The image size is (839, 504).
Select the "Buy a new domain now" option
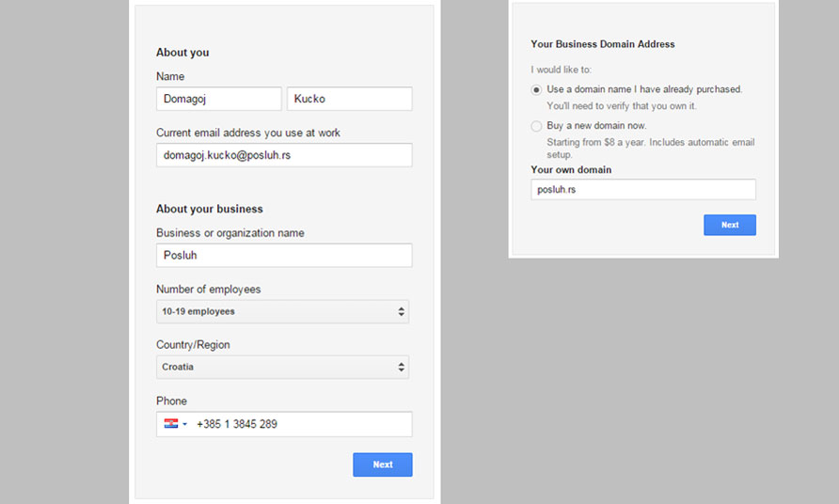pyautogui.click(x=536, y=126)
